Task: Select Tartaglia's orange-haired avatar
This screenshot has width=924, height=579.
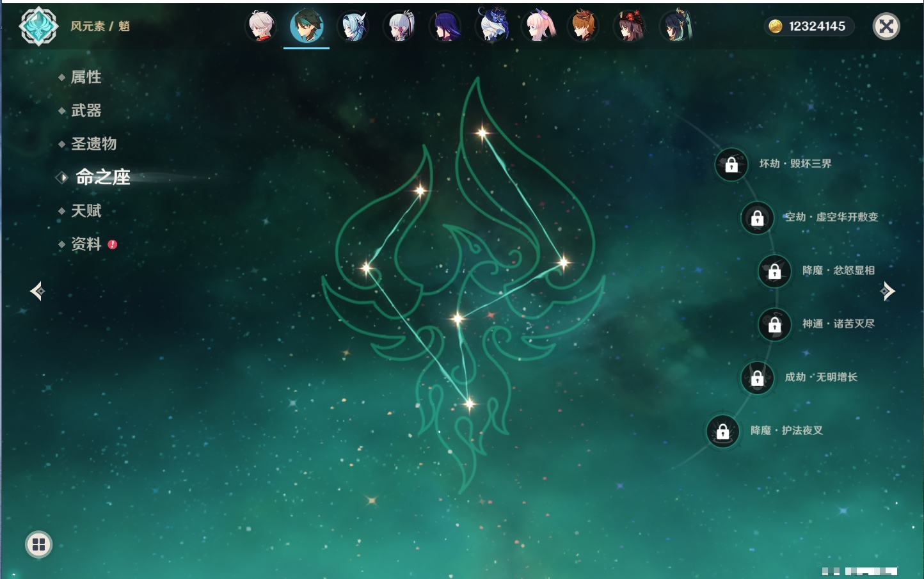Action: point(584,26)
